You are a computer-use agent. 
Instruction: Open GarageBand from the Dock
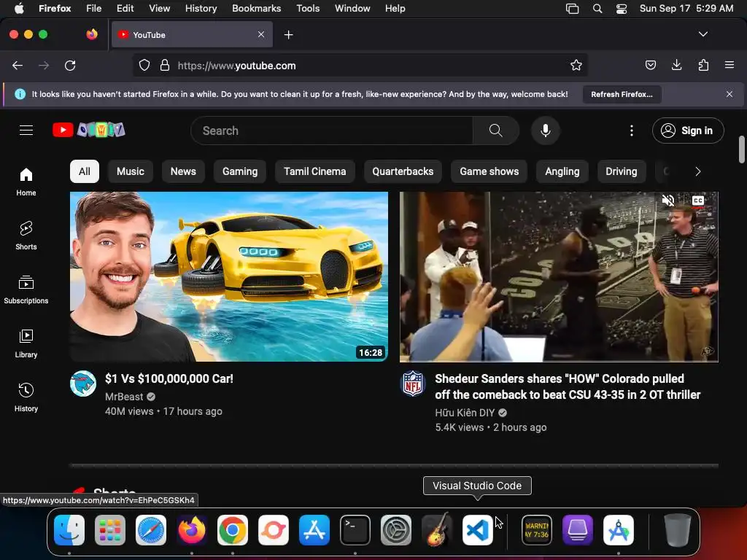(437, 530)
